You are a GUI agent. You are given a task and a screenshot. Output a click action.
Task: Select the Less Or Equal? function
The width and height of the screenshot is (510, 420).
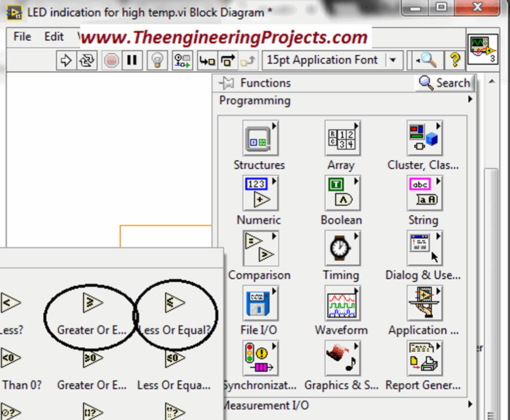(x=175, y=302)
